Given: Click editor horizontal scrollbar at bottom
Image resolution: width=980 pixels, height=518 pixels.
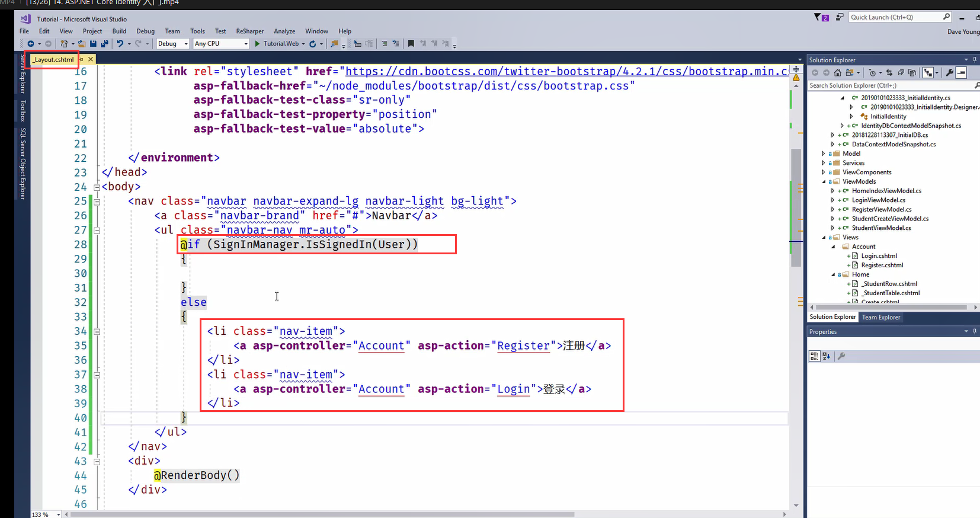Looking at the screenshot, I should [322, 514].
